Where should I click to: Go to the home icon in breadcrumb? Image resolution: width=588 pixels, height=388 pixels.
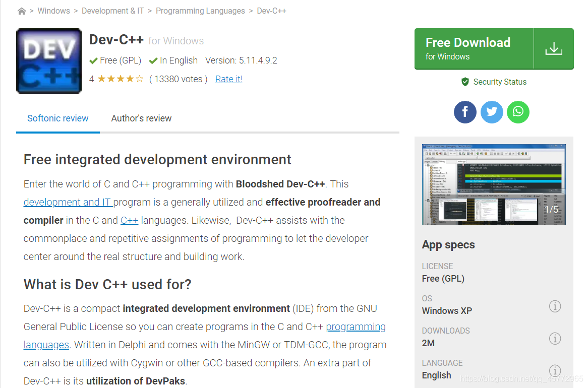click(x=21, y=11)
